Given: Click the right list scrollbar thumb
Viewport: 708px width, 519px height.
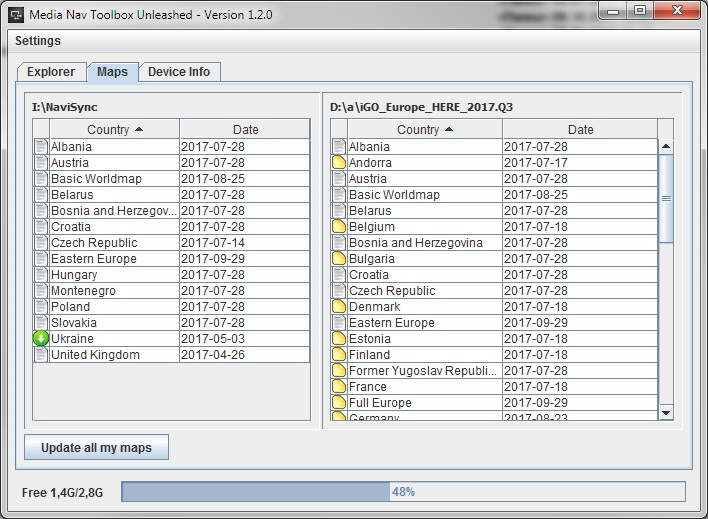Looking at the screenshot, I should [x=666, y=199].
